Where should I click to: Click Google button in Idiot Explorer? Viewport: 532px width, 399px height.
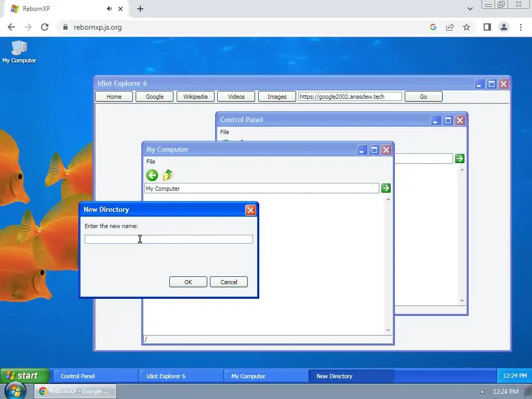point(155,97)
